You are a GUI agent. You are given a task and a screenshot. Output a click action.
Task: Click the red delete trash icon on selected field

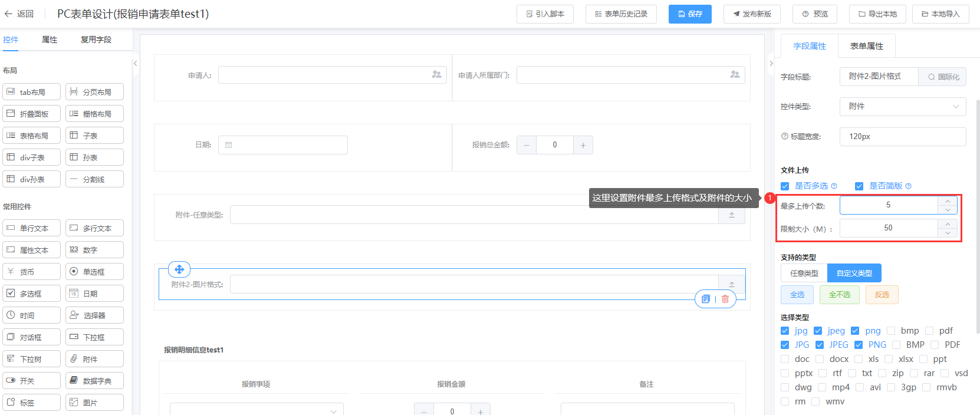725,299
